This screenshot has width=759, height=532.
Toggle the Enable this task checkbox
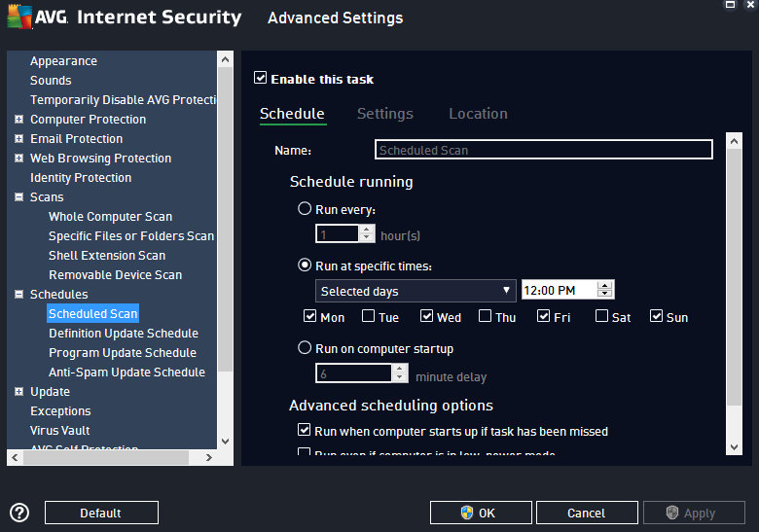[261, 78]
